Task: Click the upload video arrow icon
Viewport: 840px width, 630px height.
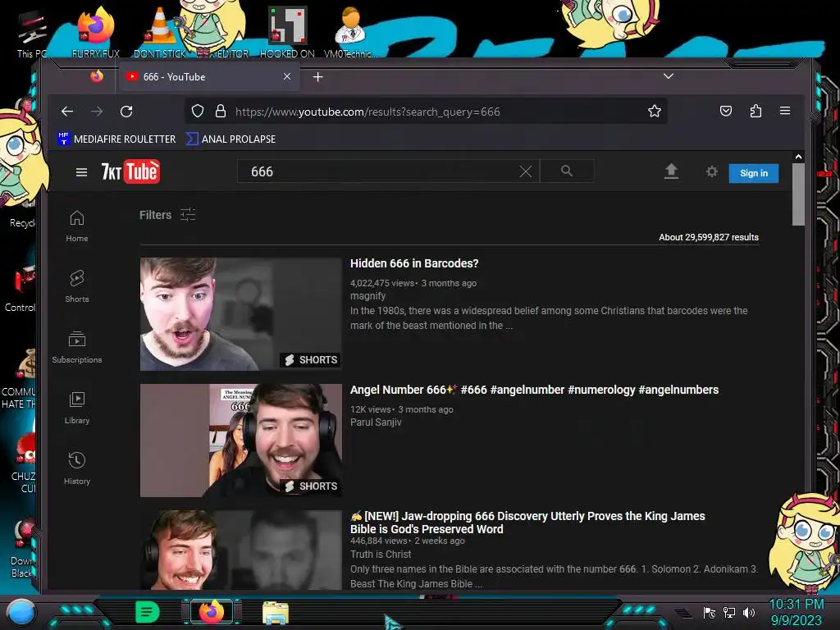Action: (x=671, y=171)
